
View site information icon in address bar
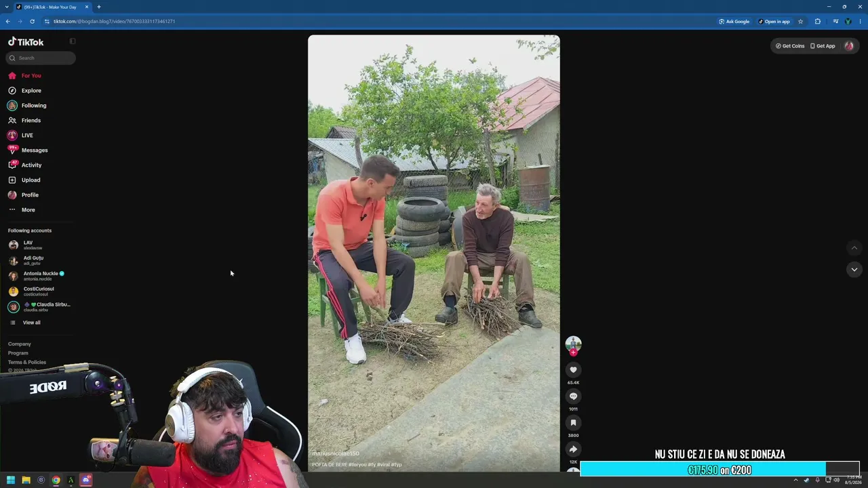pyautogui.click(x=47, y=21)
